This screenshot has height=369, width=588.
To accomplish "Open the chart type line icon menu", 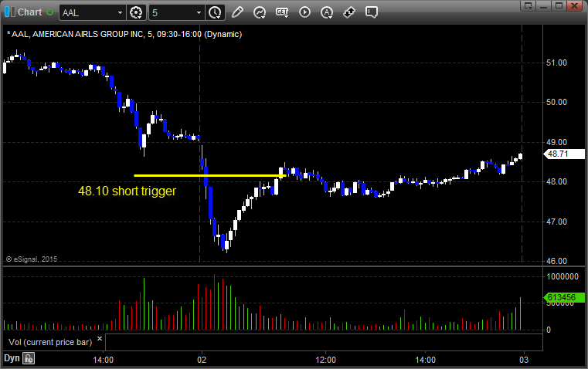I will click(259, 12).
